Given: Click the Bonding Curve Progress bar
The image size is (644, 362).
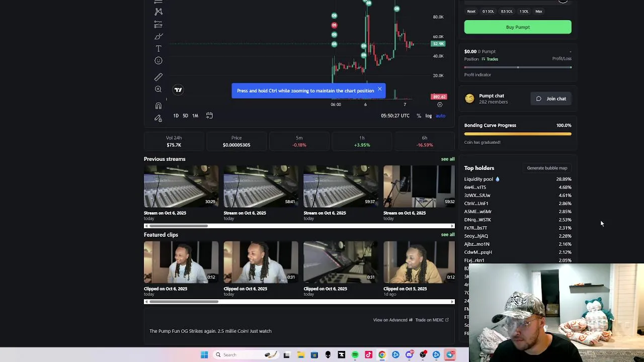Looking at the screenshot, I should click(x=518, y=134).
